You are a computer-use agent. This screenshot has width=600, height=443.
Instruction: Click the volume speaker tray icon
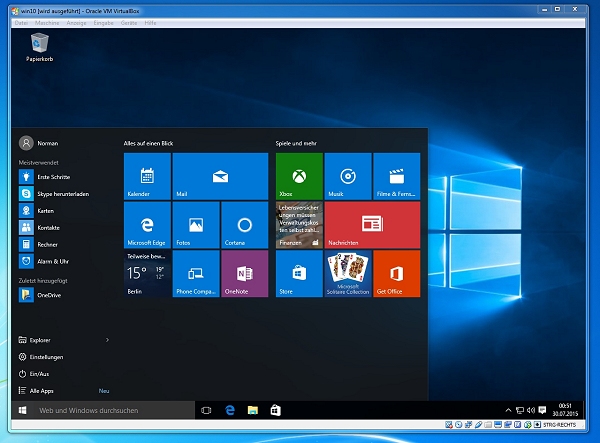(x=531, y=410)
